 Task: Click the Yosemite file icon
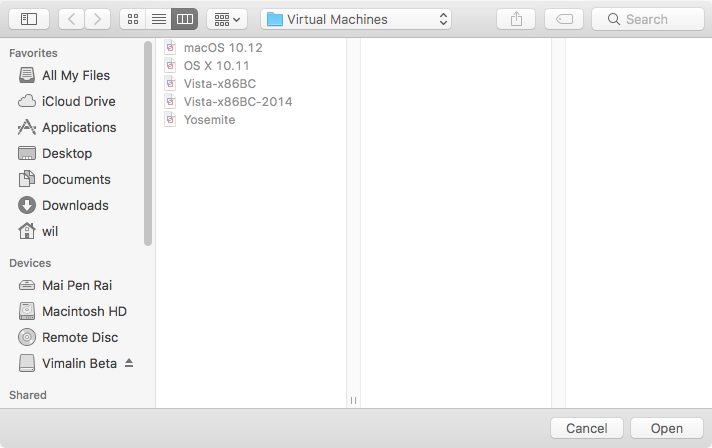[170, 120]
